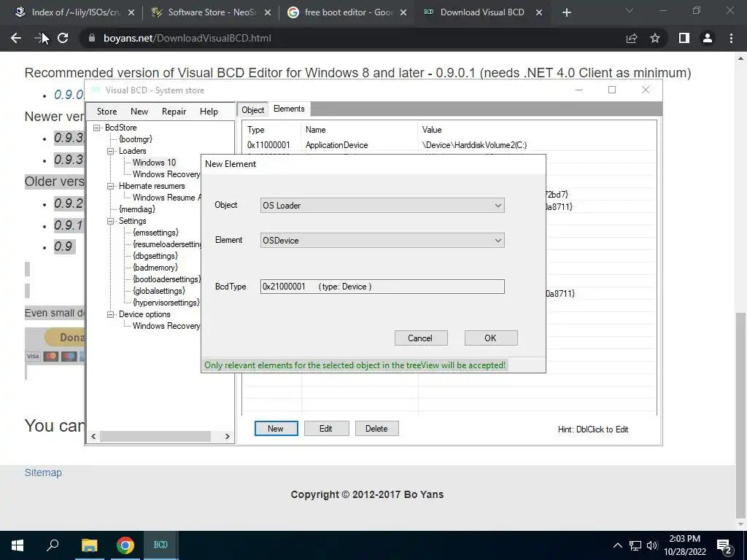Close the Software Store tab
This screenshot has height=560, width=747.
coord(268,12)
